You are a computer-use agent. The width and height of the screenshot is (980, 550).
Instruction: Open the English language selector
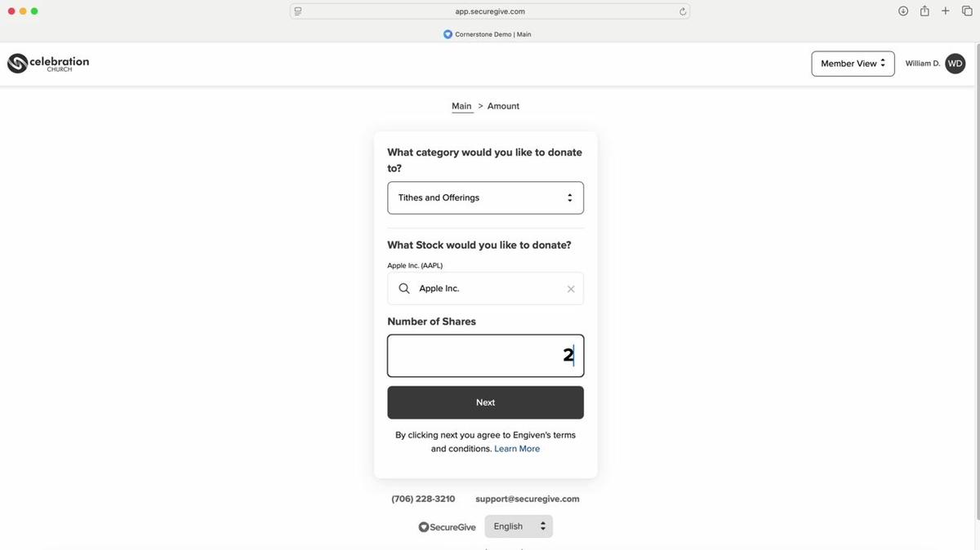(519, 526)
